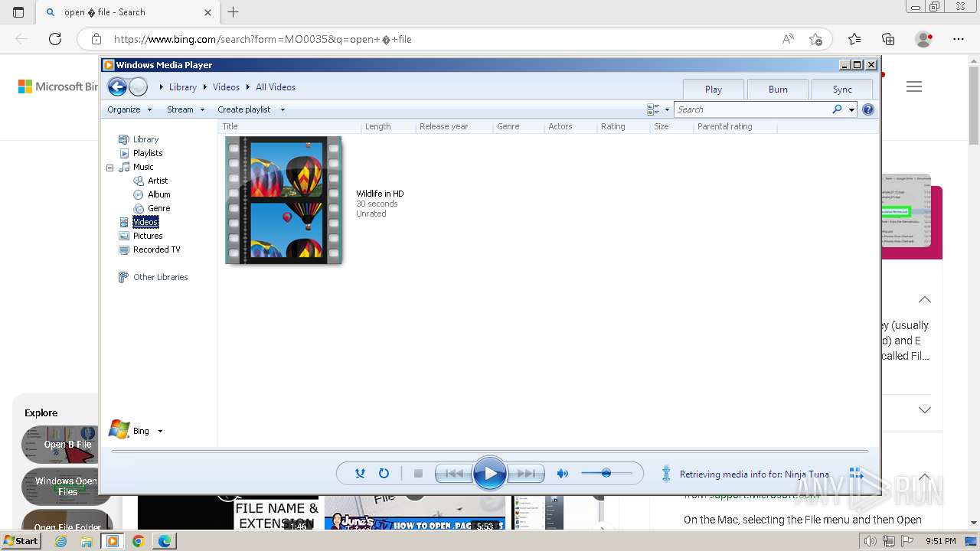Open a new tab in Edge

pyautogui.click(x=234, y=11)
